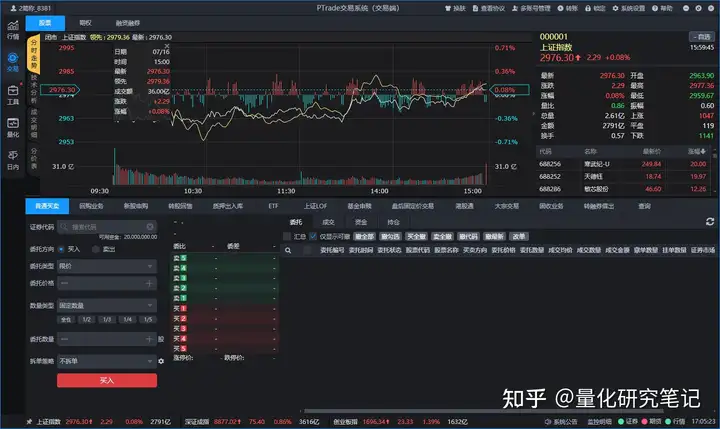Image resolution: width=720 pixels, height=429 pixels.
Task: Collapse the quote panel with side arrow
Action: 534,113
